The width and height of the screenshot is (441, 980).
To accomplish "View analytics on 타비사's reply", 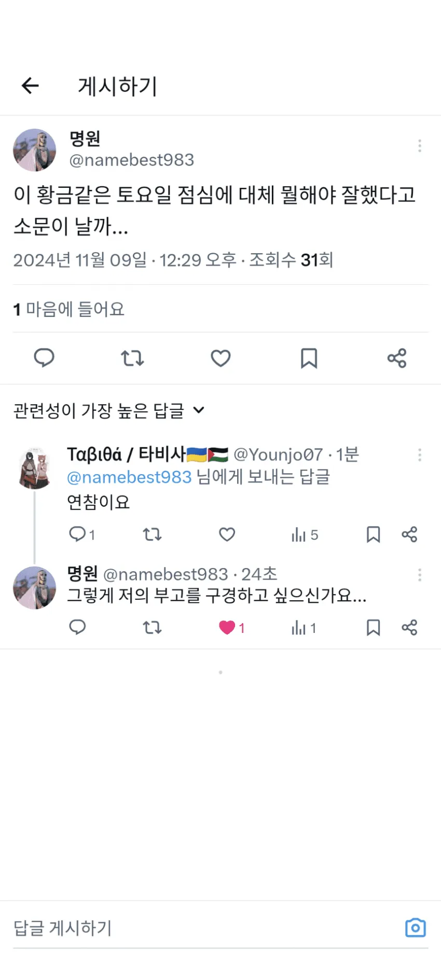I will [305, 534].
